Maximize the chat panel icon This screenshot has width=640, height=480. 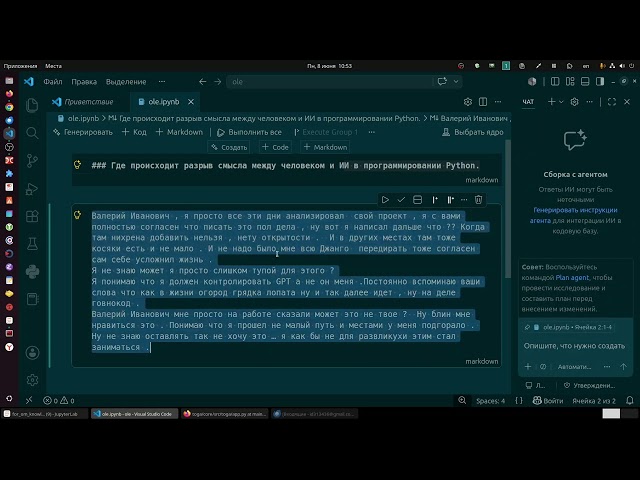tap(612, 102)
